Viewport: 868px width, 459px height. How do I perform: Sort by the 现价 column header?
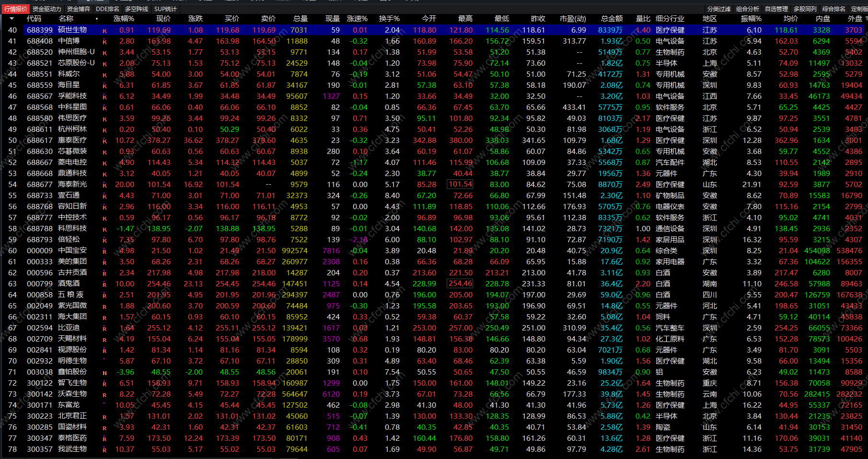tap(163, 19)
